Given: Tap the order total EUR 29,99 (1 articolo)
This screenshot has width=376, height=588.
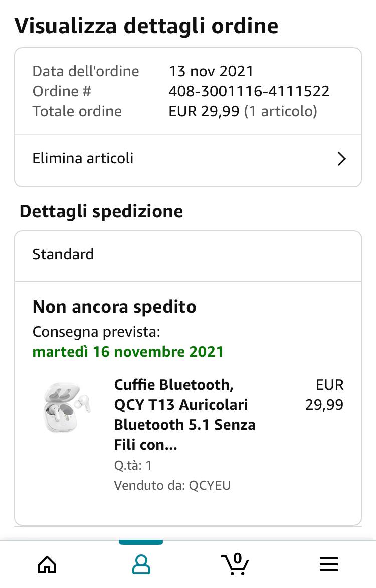Looking at the screenshot, I should tap(243, 111).
